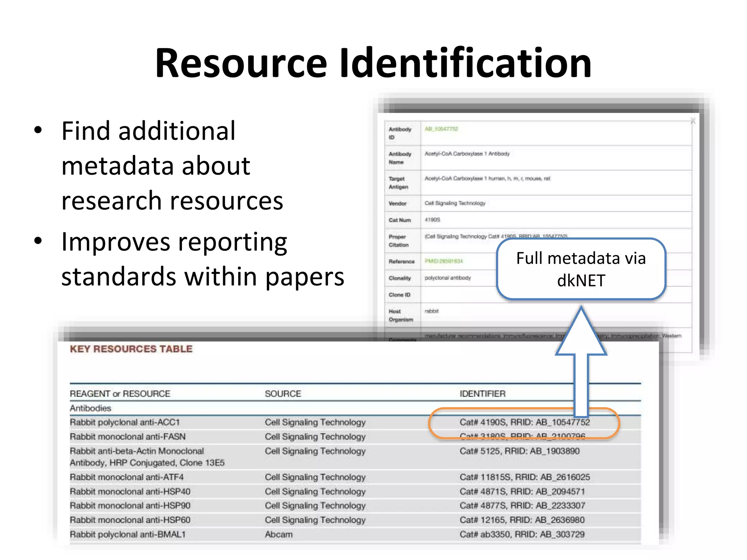Open the PMID reference link

coord(444,261)
